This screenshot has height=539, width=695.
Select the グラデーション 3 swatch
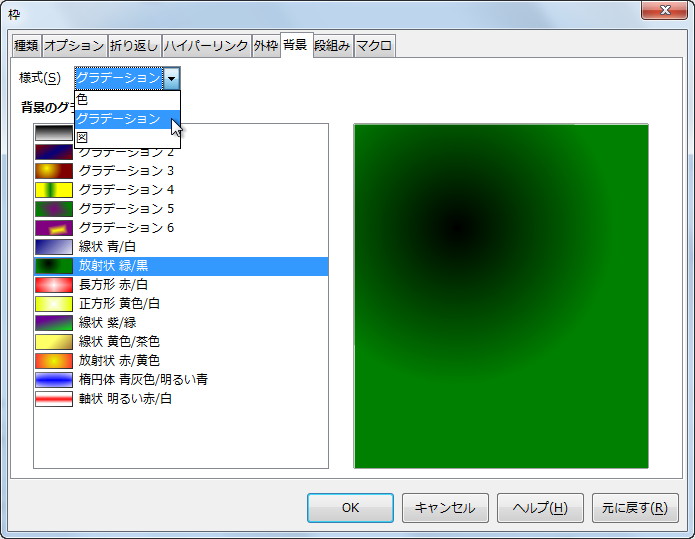click(x=54, y=171)
